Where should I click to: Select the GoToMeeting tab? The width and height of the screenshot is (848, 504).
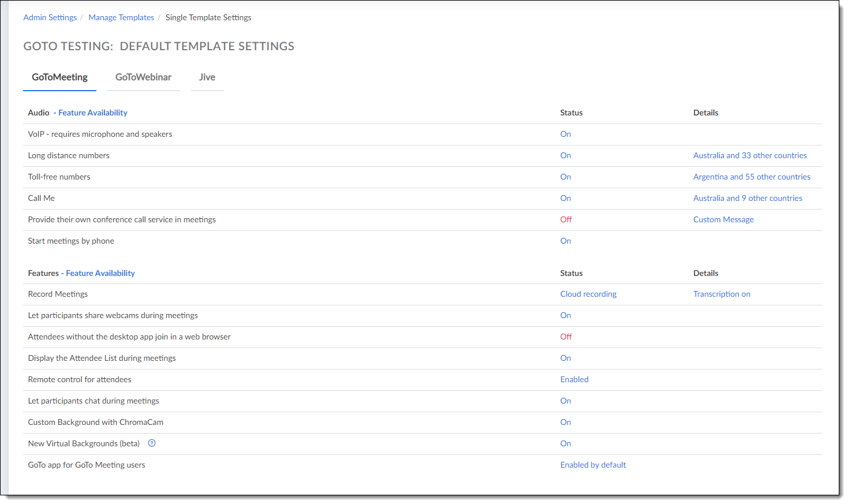tap(59, 77)
